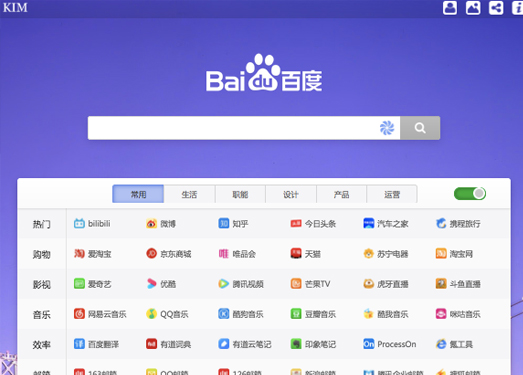Click the 效率 category label
Image resolution: width=523 pixels, height=375 pixels.
pos(42,344)
